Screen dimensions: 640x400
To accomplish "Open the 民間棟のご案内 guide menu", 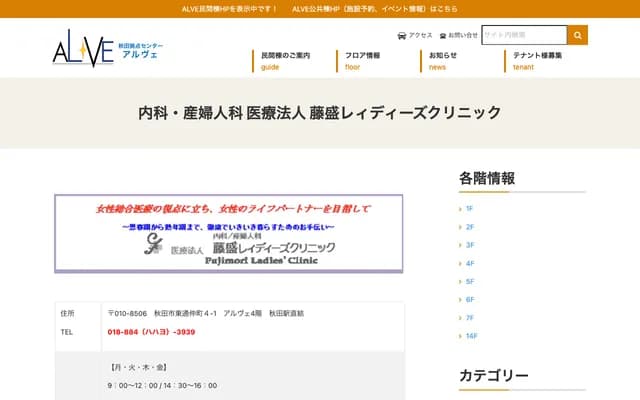I will tap(285, 60).
